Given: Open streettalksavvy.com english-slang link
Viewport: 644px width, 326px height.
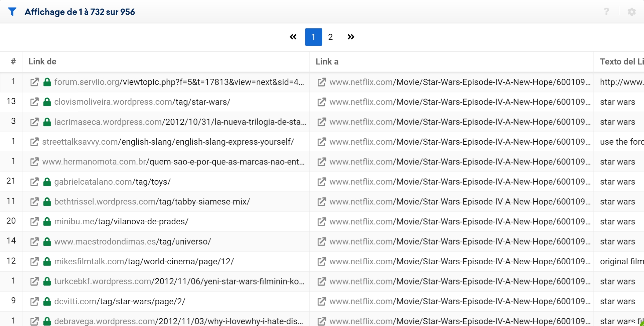Looking at the screenshot, I should pos(168,142).
